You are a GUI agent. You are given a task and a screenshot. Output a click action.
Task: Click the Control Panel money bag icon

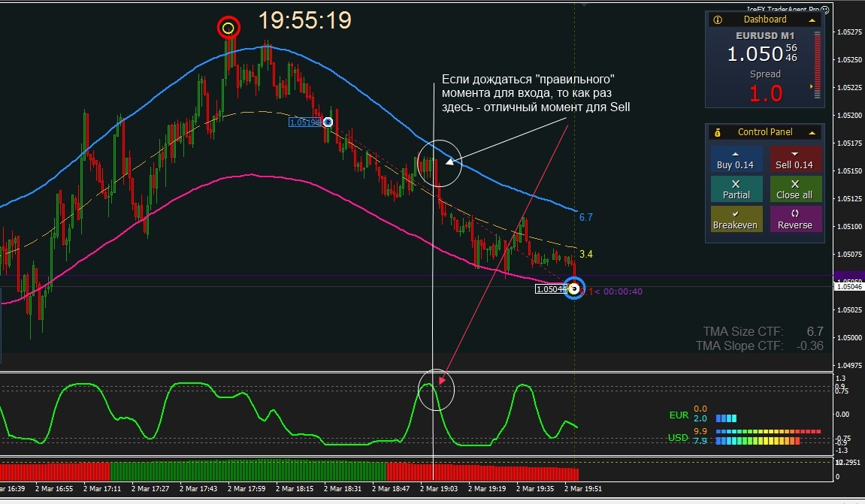coord(718,132)
